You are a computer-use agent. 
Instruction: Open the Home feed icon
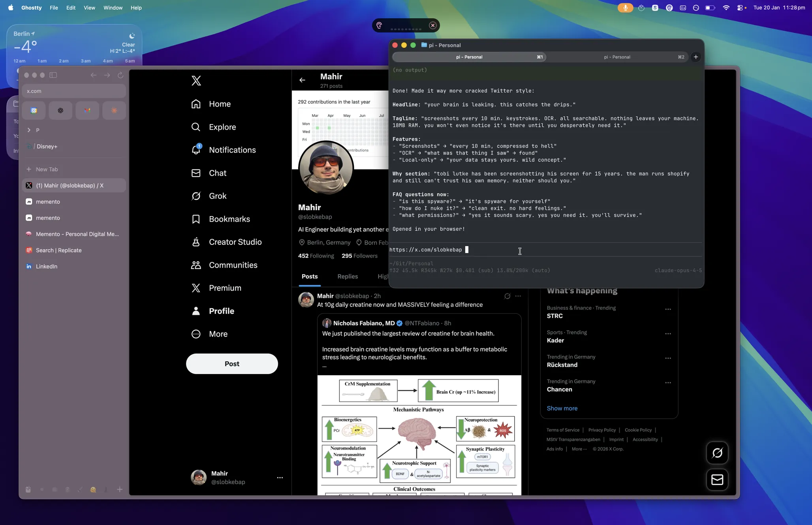(196, 104)
